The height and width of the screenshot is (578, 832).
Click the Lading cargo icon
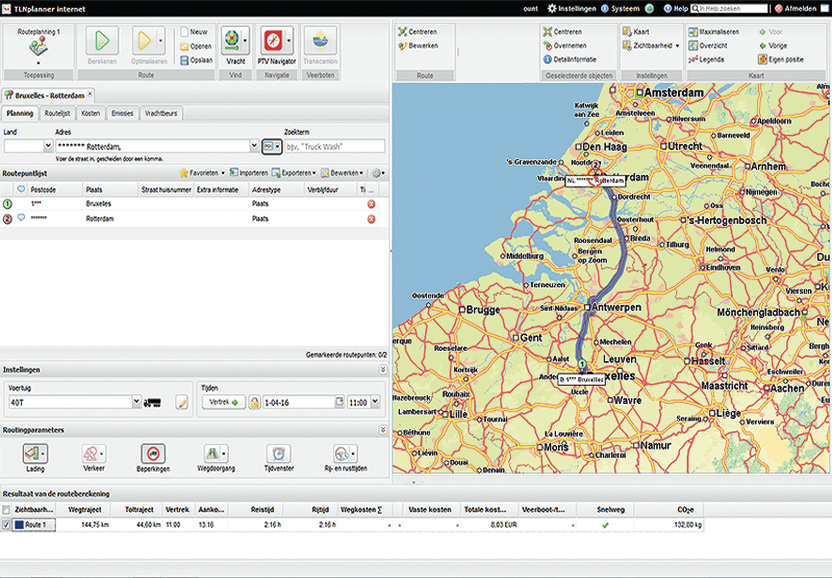[x=34, y=455]
